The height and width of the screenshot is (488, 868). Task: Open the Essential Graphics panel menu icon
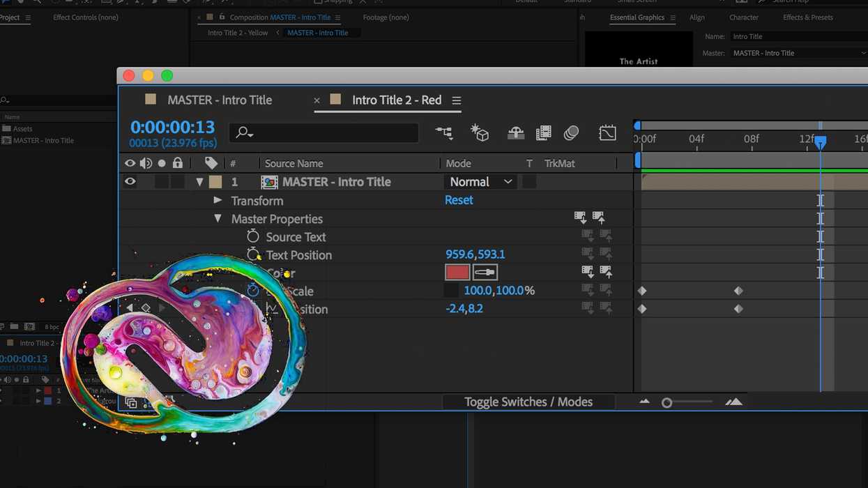(673, 17)
